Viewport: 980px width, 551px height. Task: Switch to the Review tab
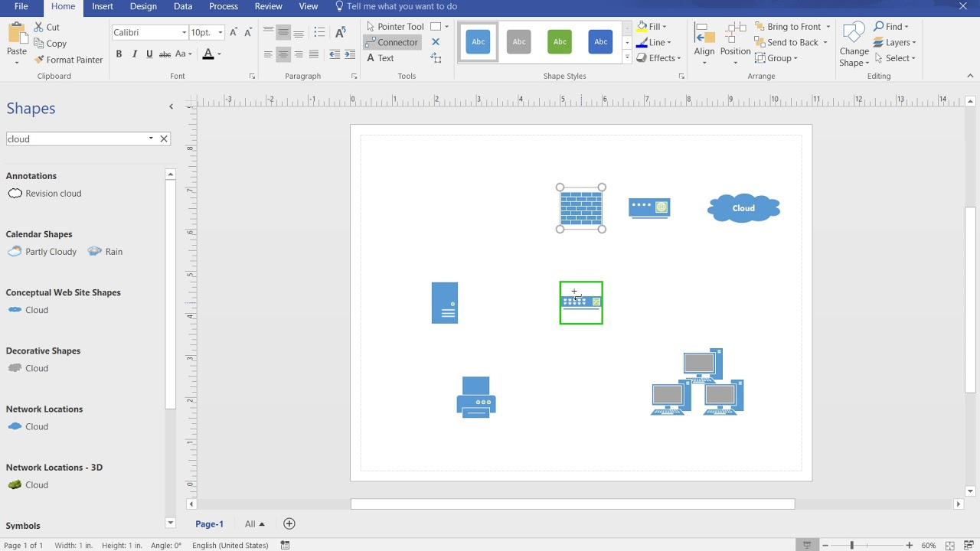point(268,6)
